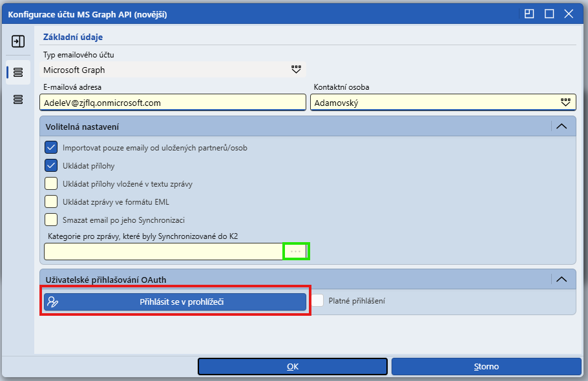Maximize the configuration dialog window
This screenshot has width=588, height=381.
549,14
